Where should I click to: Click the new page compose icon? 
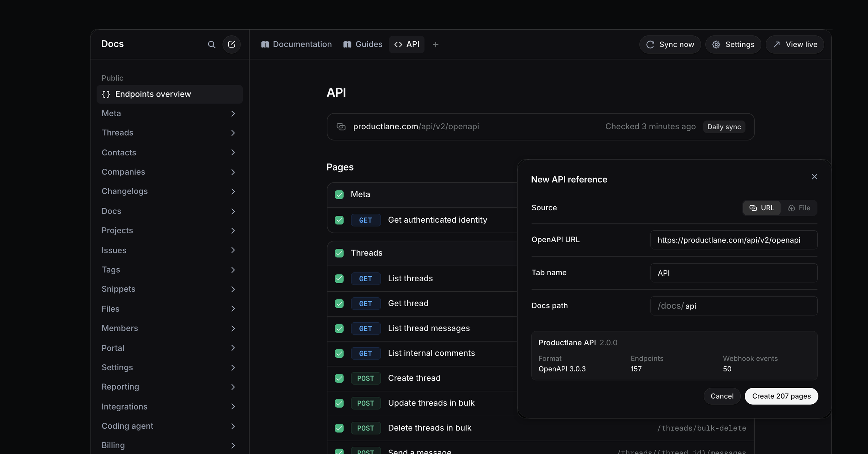[231, 45]
